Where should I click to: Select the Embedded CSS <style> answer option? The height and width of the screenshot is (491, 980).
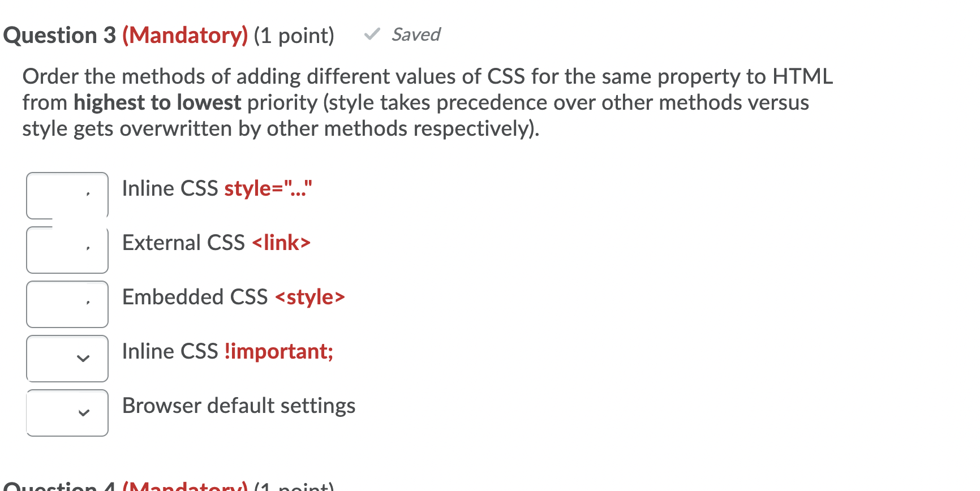234,297
